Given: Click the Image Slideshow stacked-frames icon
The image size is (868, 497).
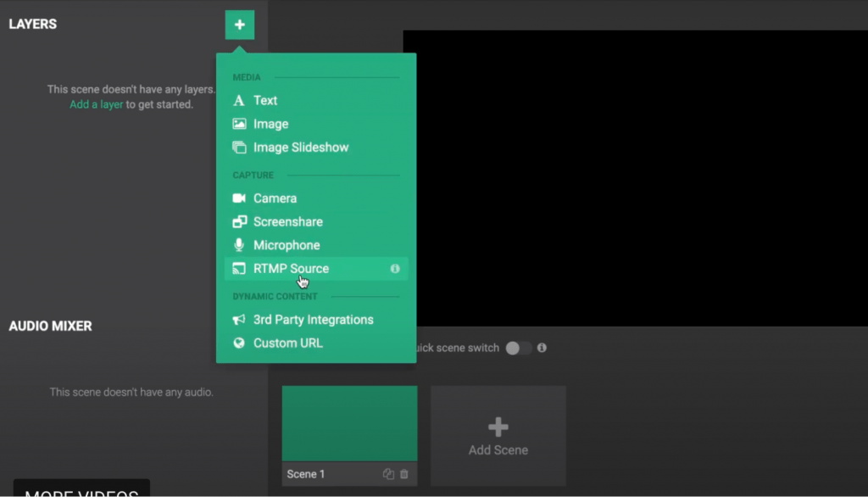Looking at the screenshot, I should pos(241,147).
